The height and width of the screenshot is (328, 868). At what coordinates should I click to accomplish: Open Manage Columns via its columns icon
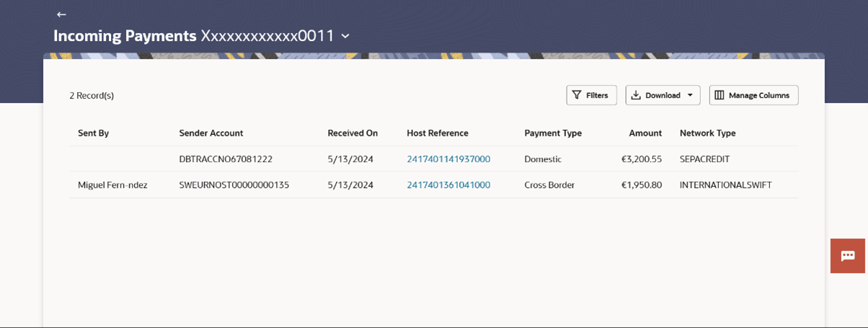pyautogui.click(x=719, y=95)
